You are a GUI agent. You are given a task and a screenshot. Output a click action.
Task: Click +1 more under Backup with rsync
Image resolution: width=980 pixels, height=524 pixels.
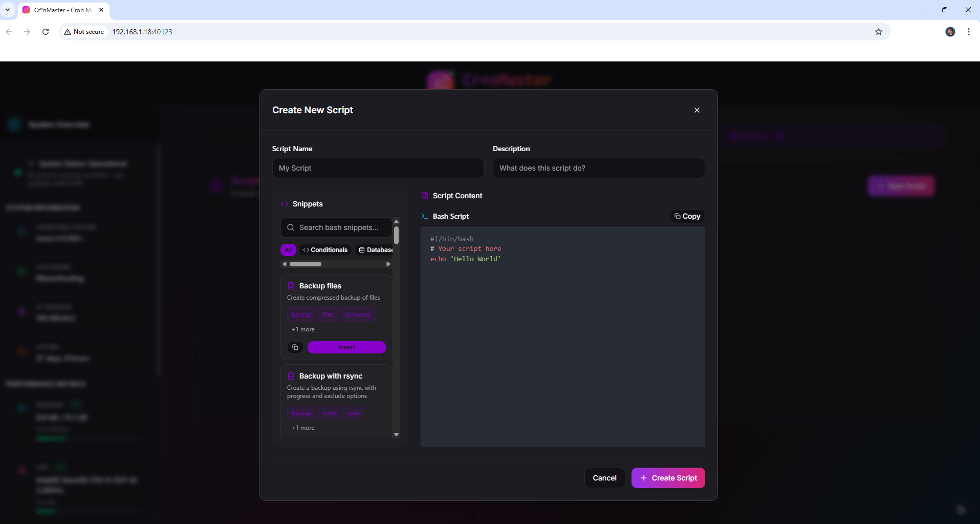coord(303,428)
